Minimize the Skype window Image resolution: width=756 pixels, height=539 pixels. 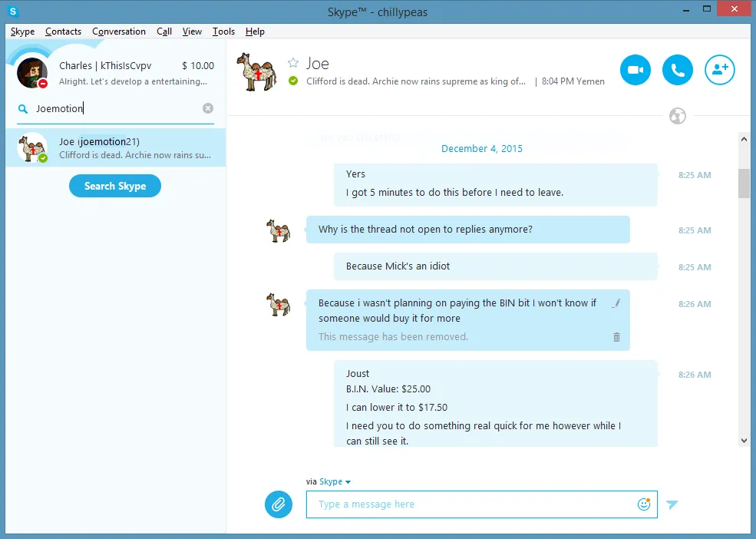(x=686, y=10)
